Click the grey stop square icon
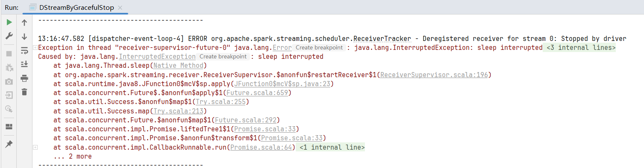 click(x=9, y=54)
